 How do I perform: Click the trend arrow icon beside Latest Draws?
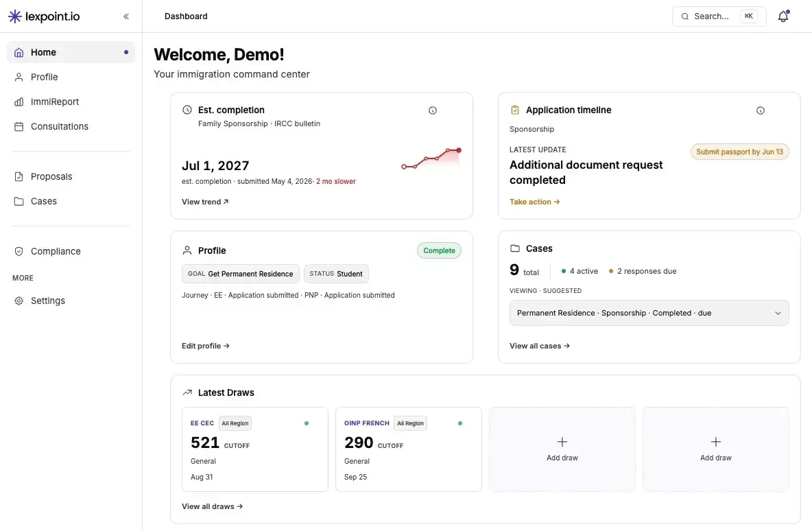[x=187, y=392]
